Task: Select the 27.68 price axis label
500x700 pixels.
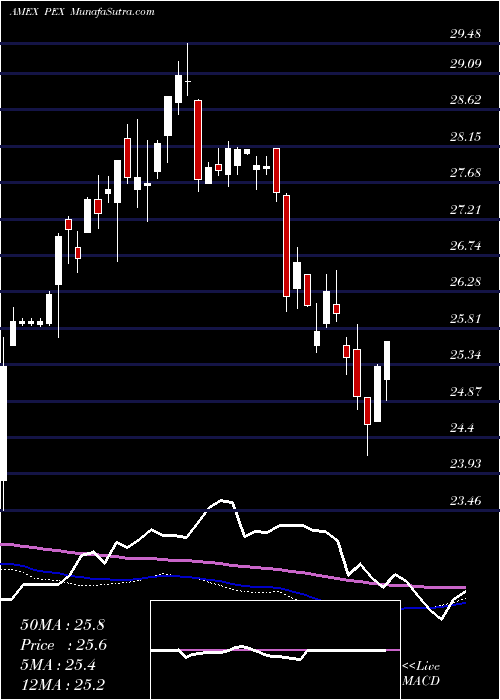Action: [466, 173]
